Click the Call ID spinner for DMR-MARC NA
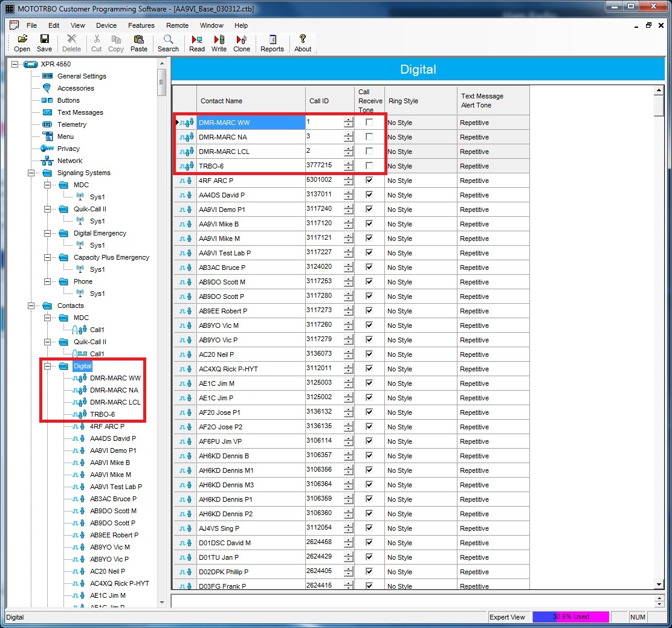Screen dimensions: 672x628 tap(349, 136)
